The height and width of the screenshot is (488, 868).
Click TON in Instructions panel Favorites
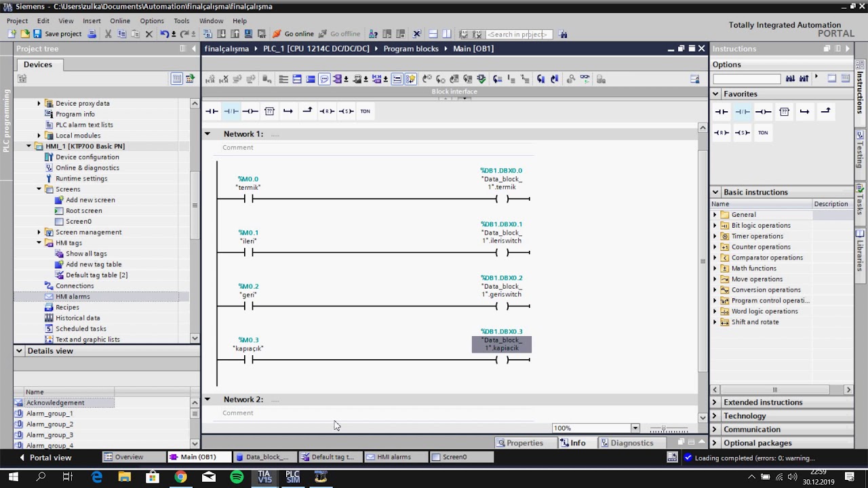point(763,133)
